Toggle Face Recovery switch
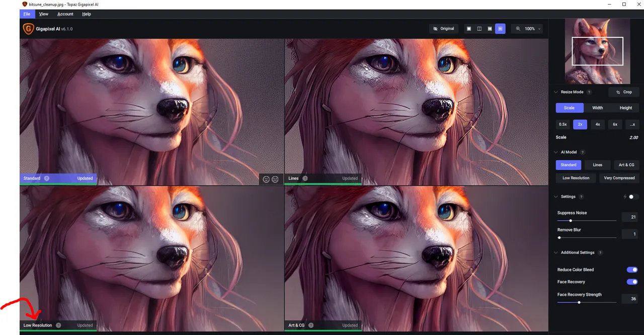Image resolution: width=644 pixels, height=335 pixels. tap(632, 282)
